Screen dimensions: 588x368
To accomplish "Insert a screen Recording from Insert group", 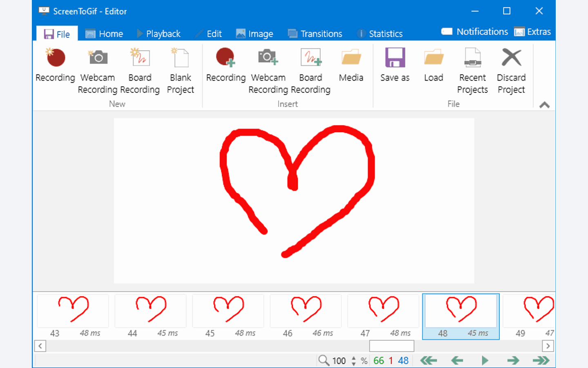I will [226, 65].
